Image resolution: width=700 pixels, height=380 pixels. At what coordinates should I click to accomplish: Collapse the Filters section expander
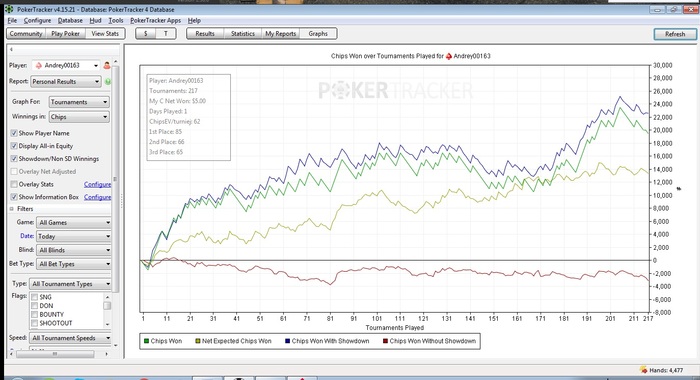pyautogui.click(x=12, y=209)
